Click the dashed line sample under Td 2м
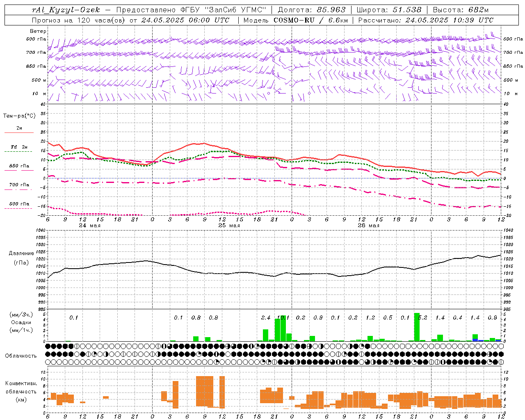 pos(18,152)
